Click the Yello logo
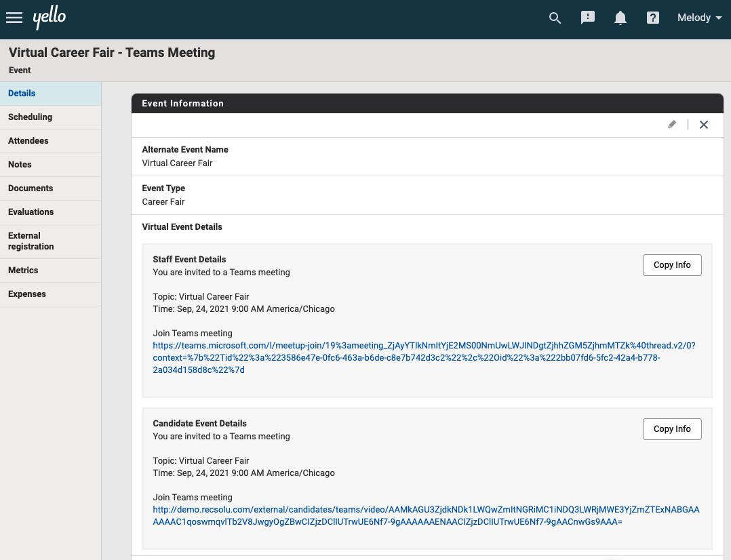 50,18
